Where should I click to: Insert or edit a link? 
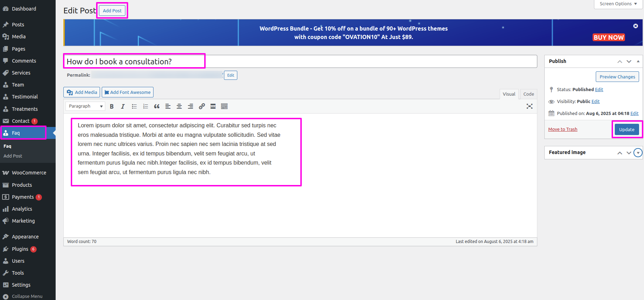pyautogui.click(x=202, y=106)
